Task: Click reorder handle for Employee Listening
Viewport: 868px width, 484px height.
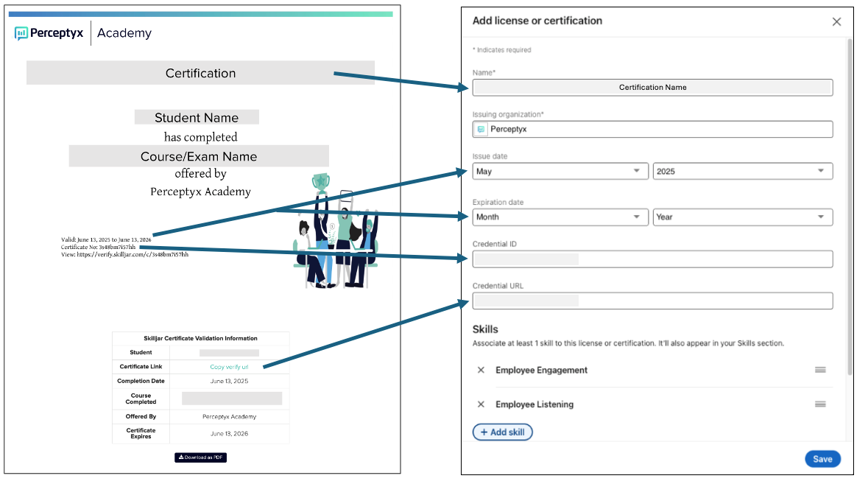Action: click(x=820, y=404)
